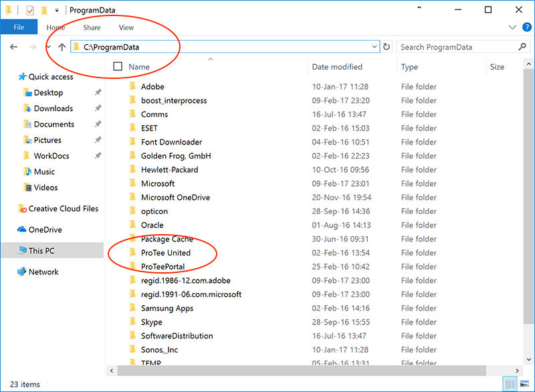Open the Home ribbon tab
The width and height of the screenshot is (535, 392).
tap(56, 27)
